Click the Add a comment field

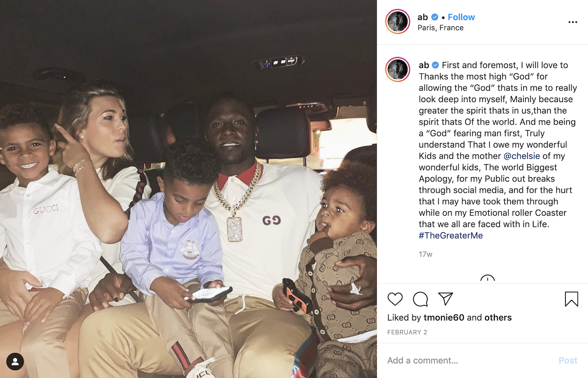coord(469,361)
